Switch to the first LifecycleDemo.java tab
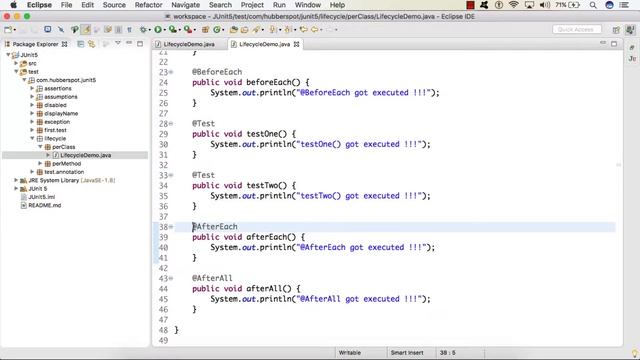This screenshot has width=640, height=360. click(189, 44)
